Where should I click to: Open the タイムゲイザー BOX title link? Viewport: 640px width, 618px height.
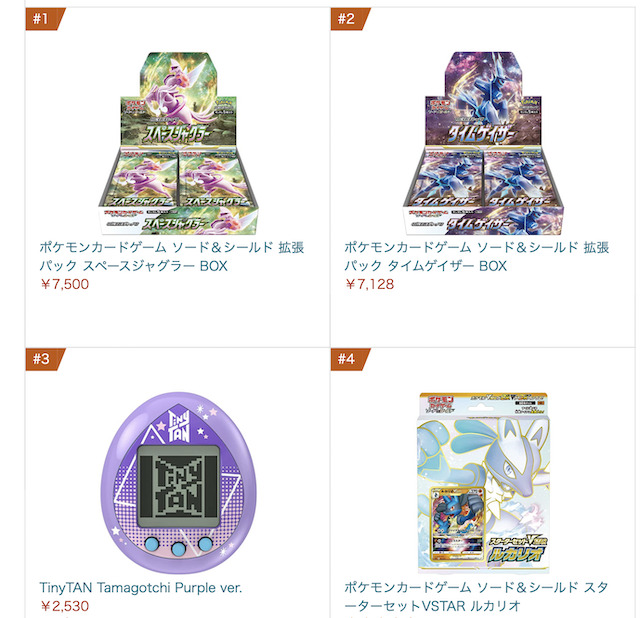click(x=477, y=256)
